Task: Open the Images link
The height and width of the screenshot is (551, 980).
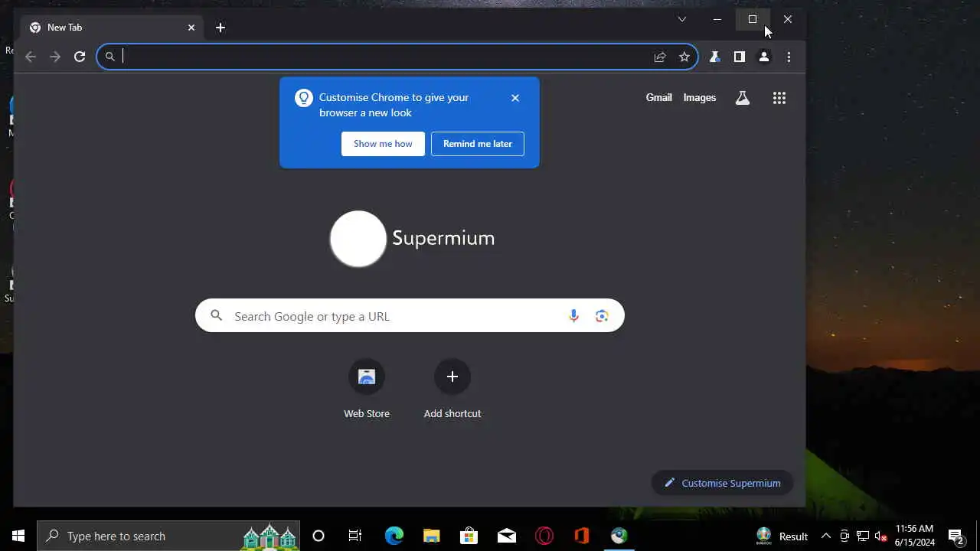Action: pos(700,97)
